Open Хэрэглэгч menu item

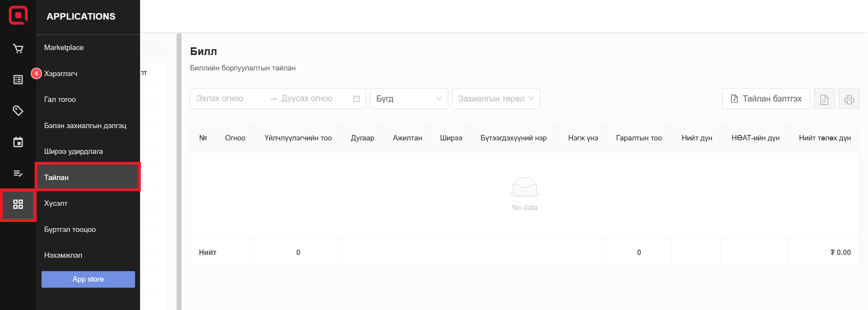(61, 73)
